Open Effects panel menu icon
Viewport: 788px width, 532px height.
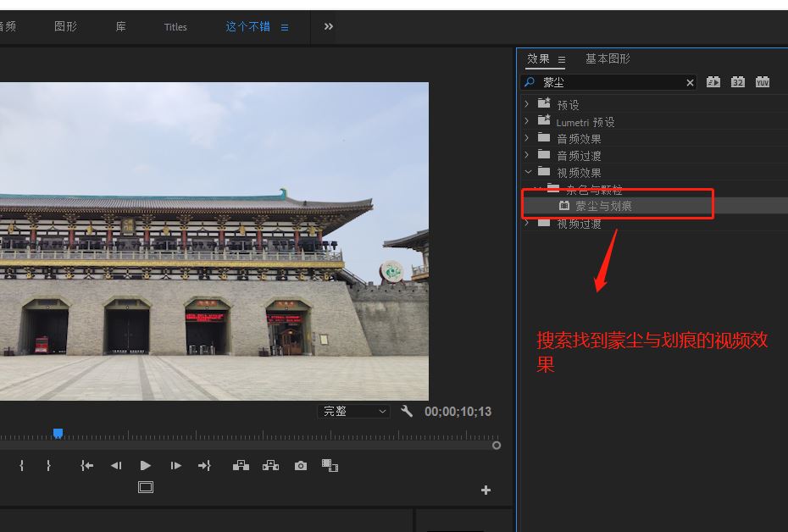562,59
